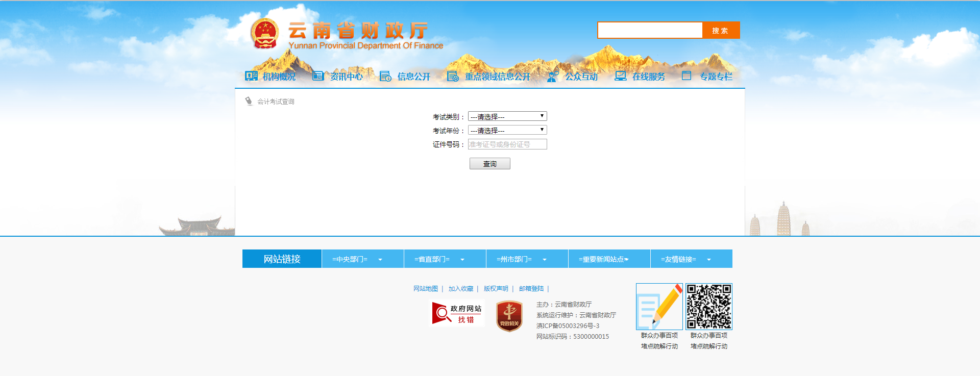Open the 重点领域信息公开 menu item
This screenshot has height=376, width=980.
pos(497,77)
